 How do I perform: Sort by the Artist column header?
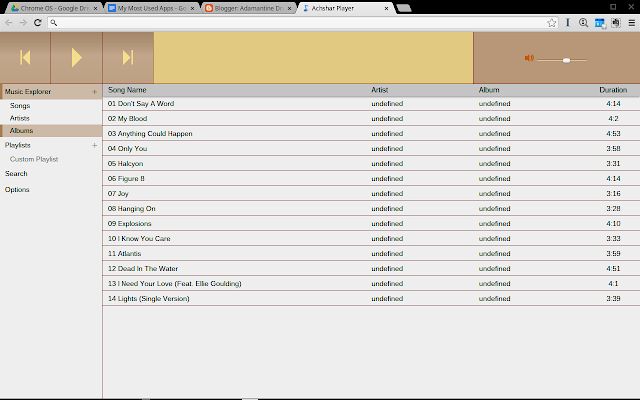379,90
